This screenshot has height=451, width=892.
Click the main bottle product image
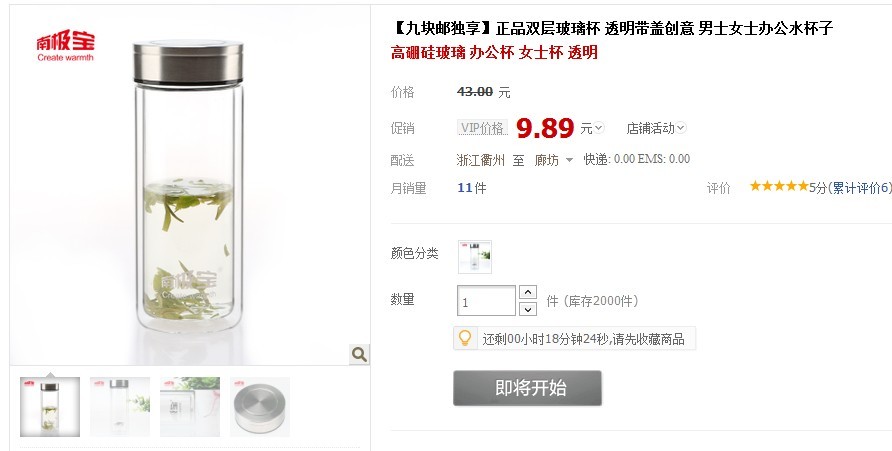coord(190,185)
